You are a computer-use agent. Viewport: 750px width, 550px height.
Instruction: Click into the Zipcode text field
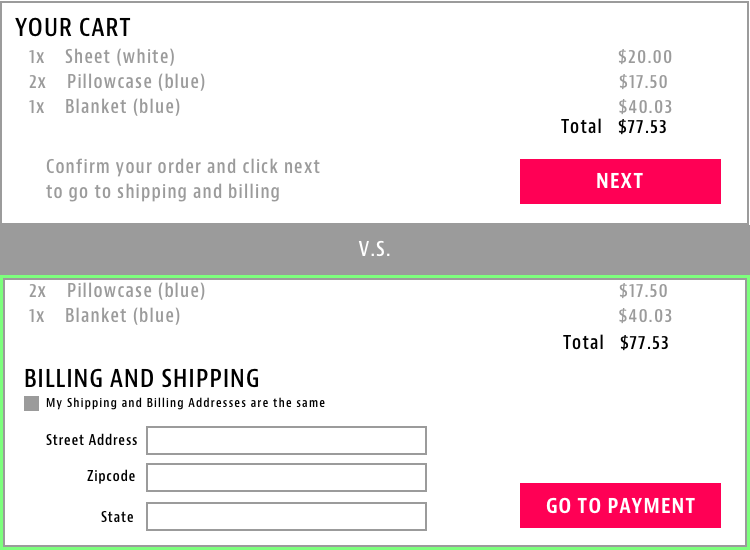pos(286,477)
